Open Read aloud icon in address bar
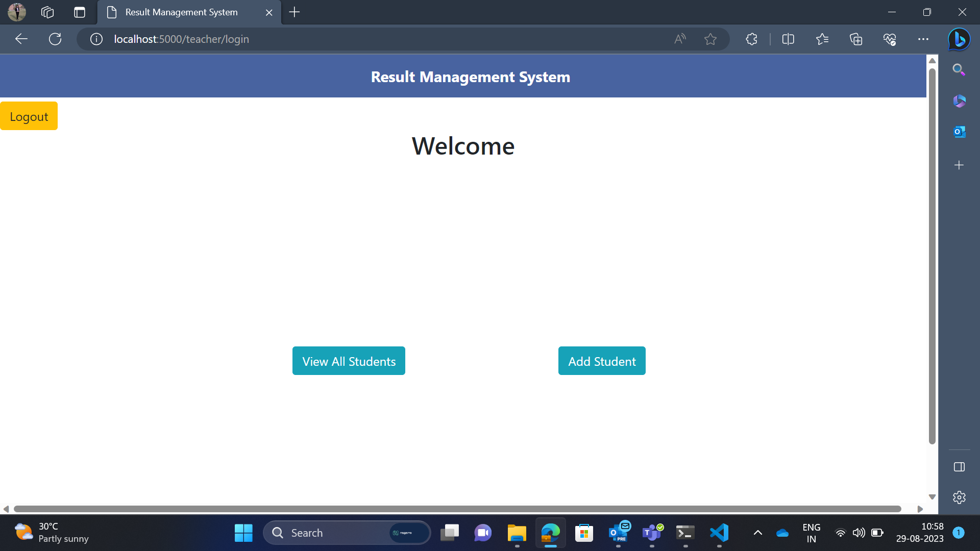The height and width of the screenshot is (551, 980). click(680, 39)
